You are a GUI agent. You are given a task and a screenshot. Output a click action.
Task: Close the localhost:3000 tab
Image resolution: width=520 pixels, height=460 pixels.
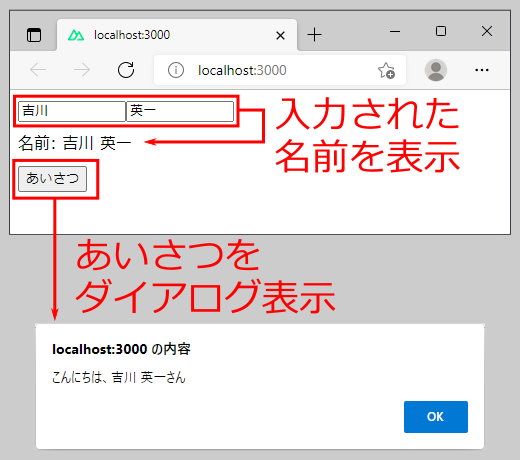(x=280, y=35)
